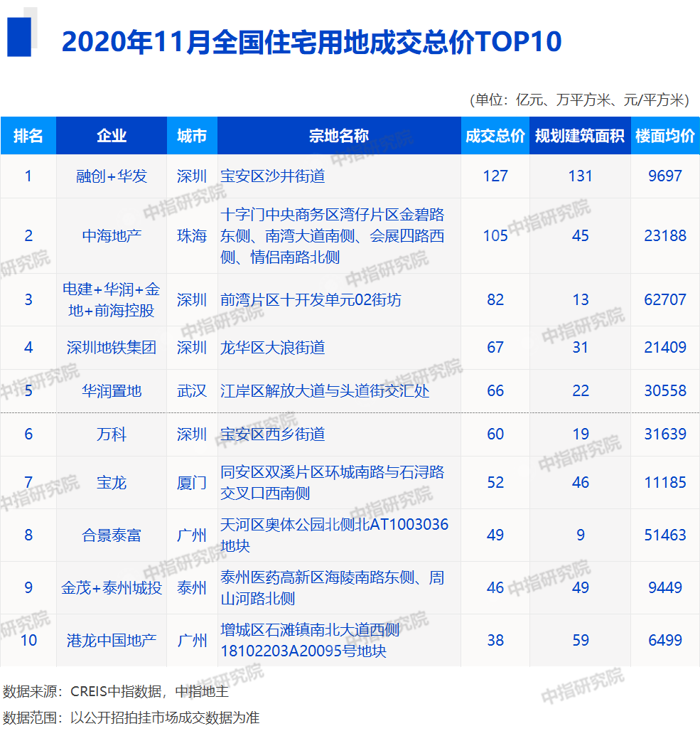Image resolution: width=700 pixels, height=731 pixels.
Task: Click the 排名 column header
Action: (28, 136)
